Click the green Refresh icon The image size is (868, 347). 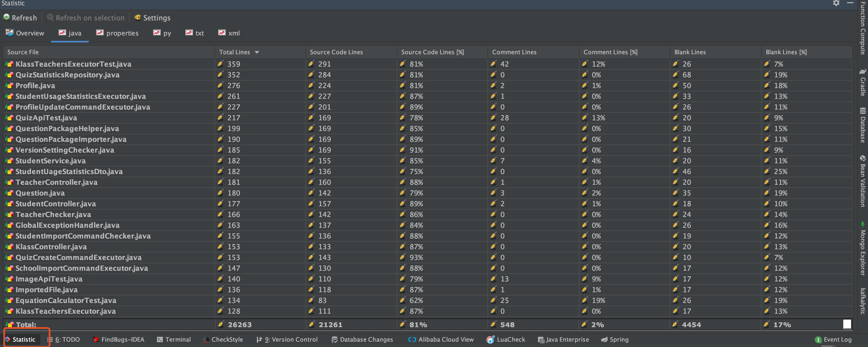coord(6,17)
